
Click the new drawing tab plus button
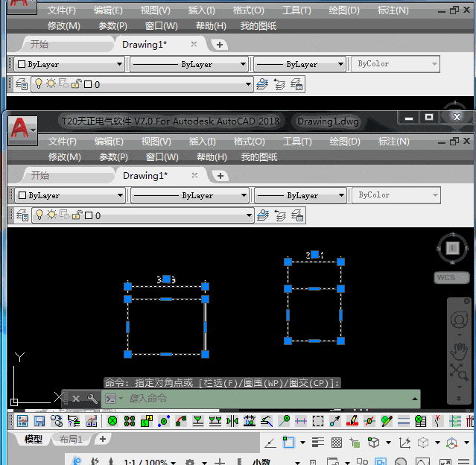click(220, 176)
